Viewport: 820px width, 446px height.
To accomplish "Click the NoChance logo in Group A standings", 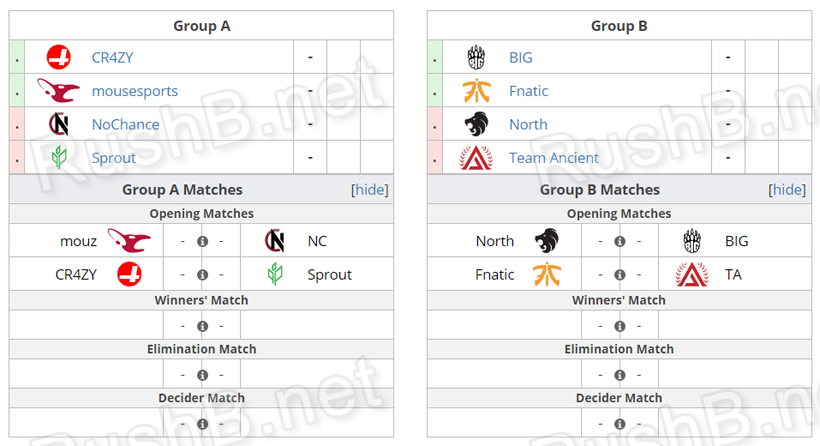I will [59, 124].
